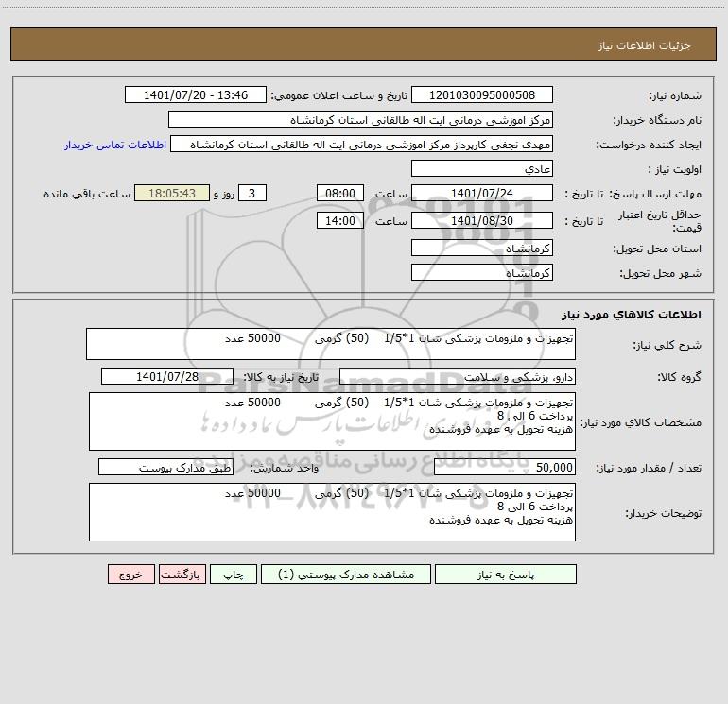Click the label 'استان محل تحویل:'
Viewport: 728px width, 704px height.
click(x=657, y=249)
